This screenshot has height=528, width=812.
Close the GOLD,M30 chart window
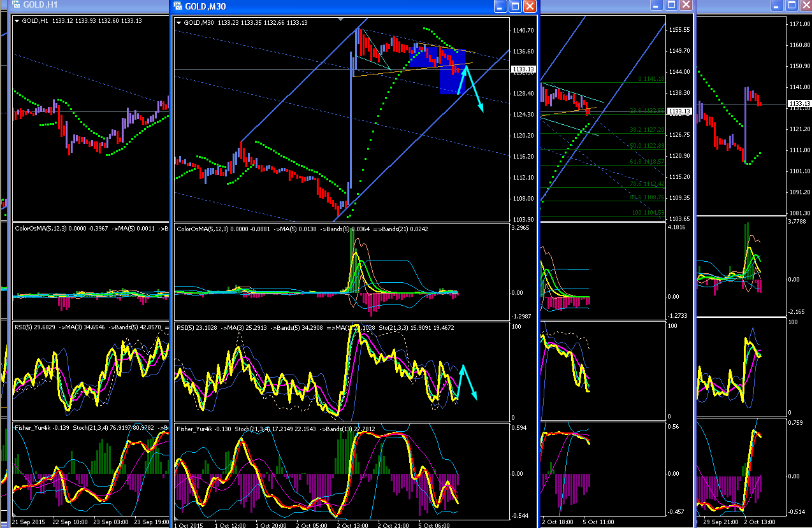530,6
